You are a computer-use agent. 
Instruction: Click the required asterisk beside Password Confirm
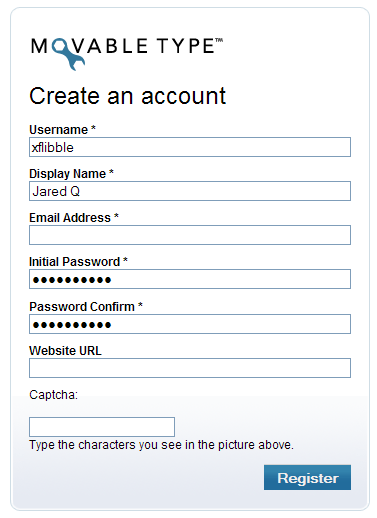pyautogui.click(x=140, y=304)
